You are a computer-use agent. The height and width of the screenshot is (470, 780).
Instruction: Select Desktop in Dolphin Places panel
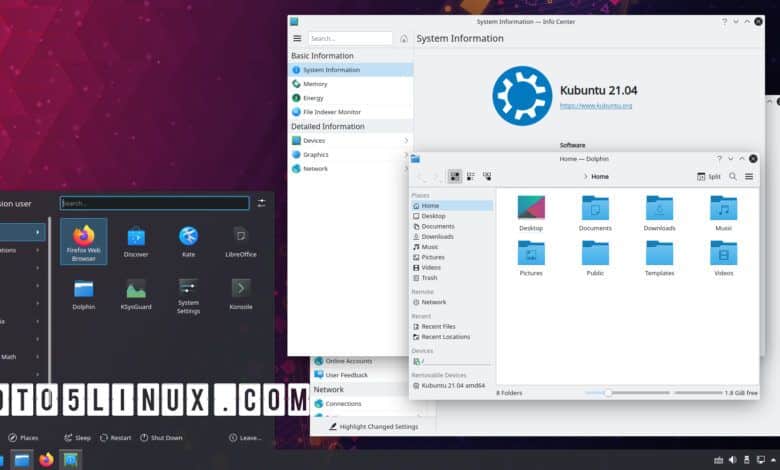452,216
